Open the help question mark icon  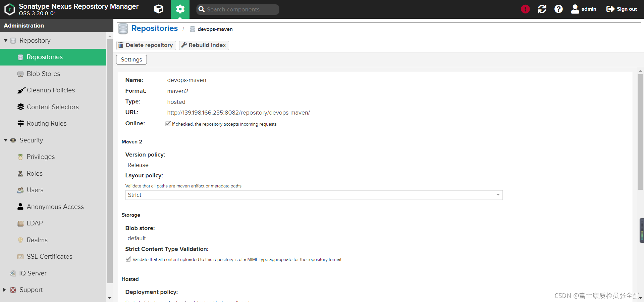click(x=558, y=9)
